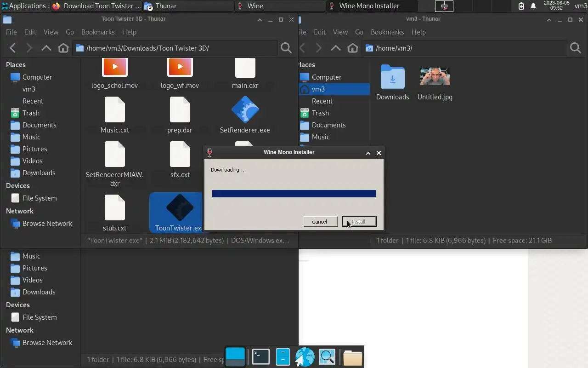This screenshot has width=588, height=368.
Task: Open View menu in Toon Twister 3D window
Action: [51, 32]
